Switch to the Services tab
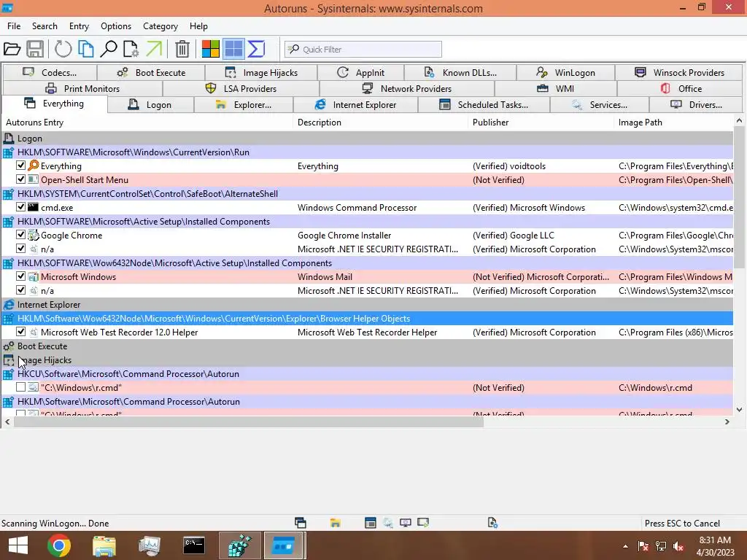This screenshot has width=747, height=560. pos(600,105)
